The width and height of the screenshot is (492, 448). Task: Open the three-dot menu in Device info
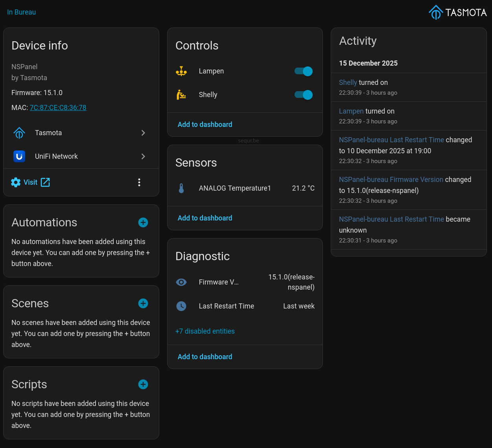(x=139, y=182)
